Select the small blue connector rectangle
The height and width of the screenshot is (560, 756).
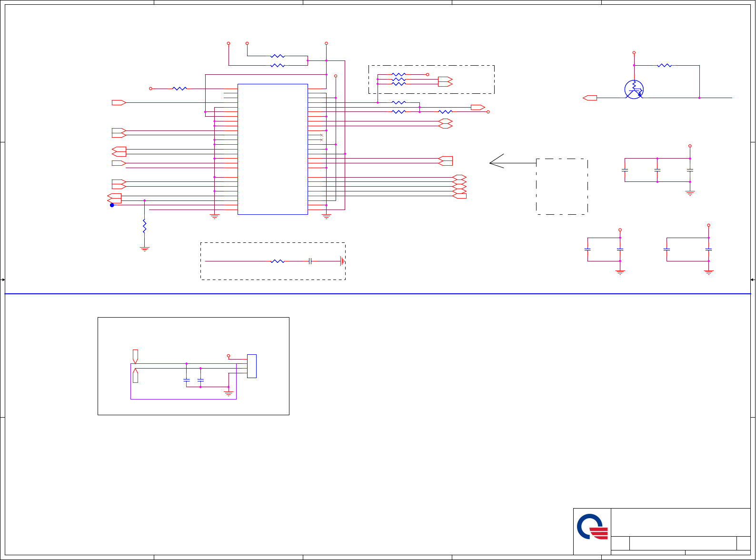(252, 366)
